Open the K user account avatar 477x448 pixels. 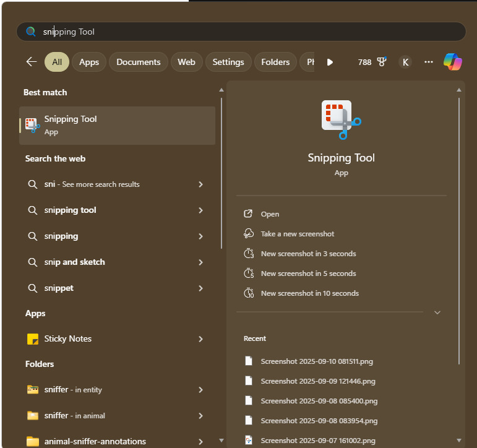pyautogui.click(x=405, y=62)
